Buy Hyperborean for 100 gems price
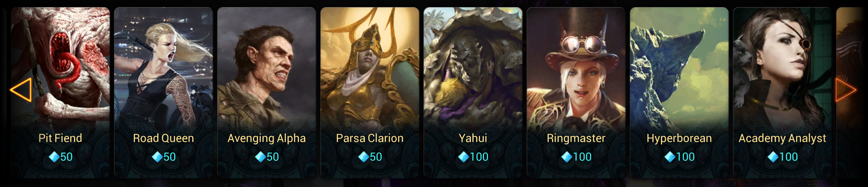 tap(679, 157)
